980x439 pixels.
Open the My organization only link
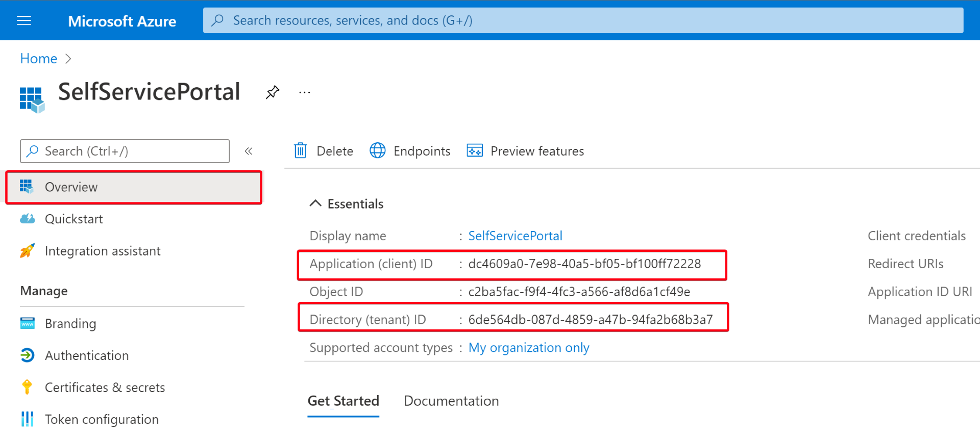[x=529, y=348]
